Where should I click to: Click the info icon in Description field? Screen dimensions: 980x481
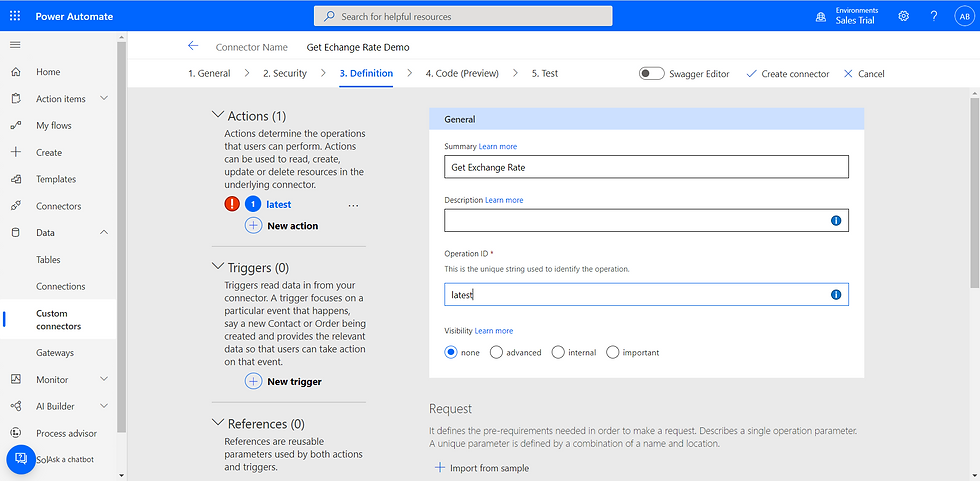point(836,220)
